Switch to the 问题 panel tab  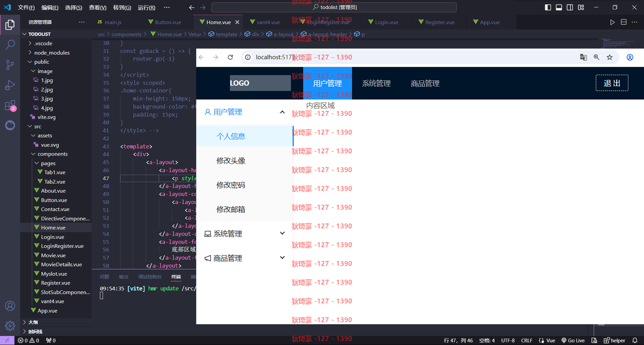104,277
